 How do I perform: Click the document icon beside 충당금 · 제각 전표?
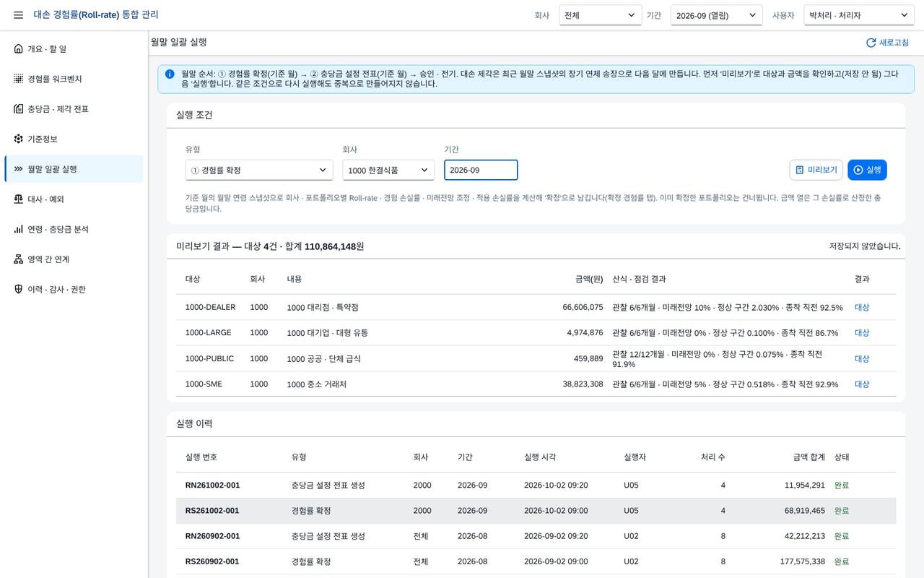(19, 109)
